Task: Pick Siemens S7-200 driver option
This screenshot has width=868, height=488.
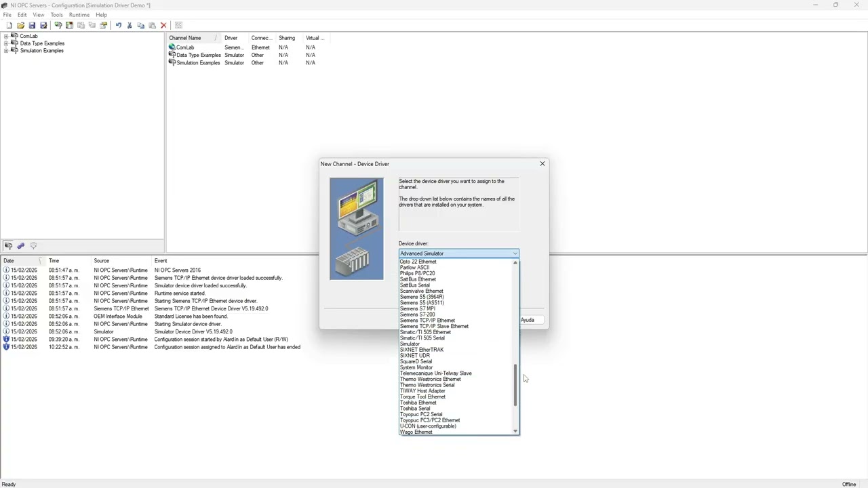Action: (417, 314)
